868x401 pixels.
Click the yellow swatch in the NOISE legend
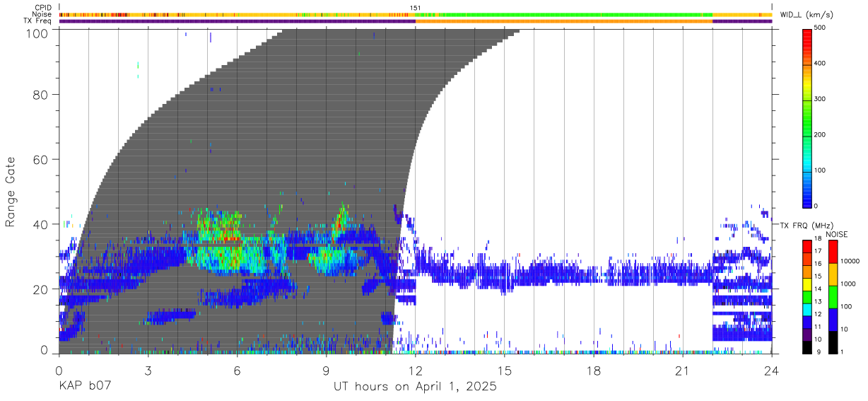[x=832, y=274]
